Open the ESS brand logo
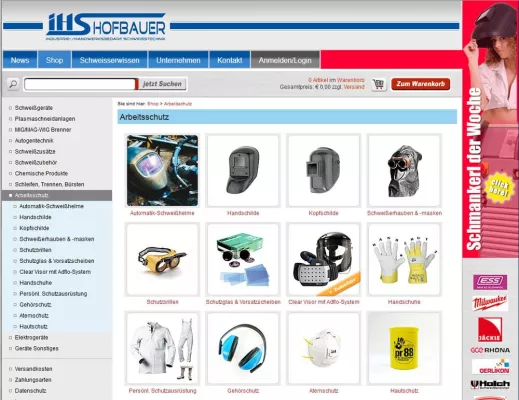 click(x=490, y=282)
